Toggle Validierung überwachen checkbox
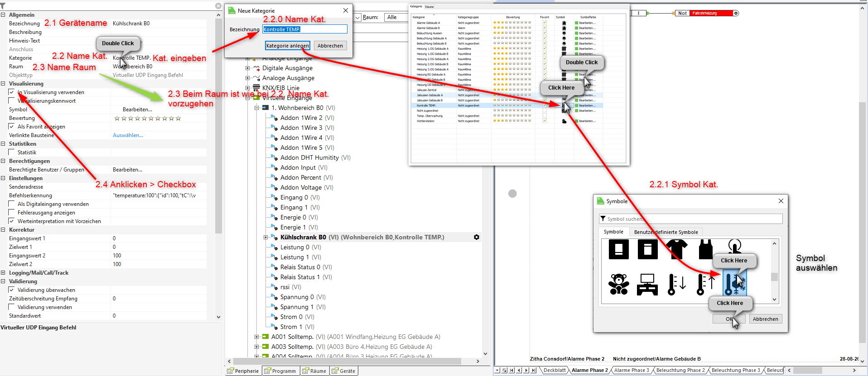The width and height of the screenshot is (868, 376). 12,290
